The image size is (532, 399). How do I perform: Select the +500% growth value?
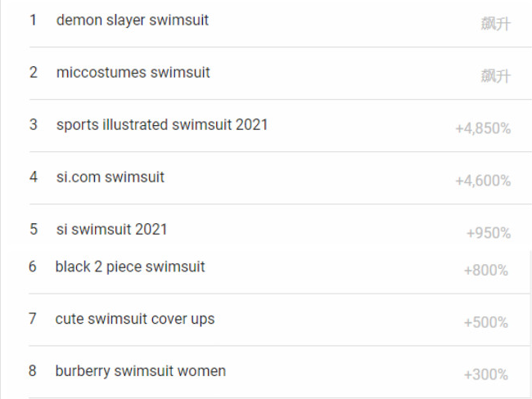point(486,323)
